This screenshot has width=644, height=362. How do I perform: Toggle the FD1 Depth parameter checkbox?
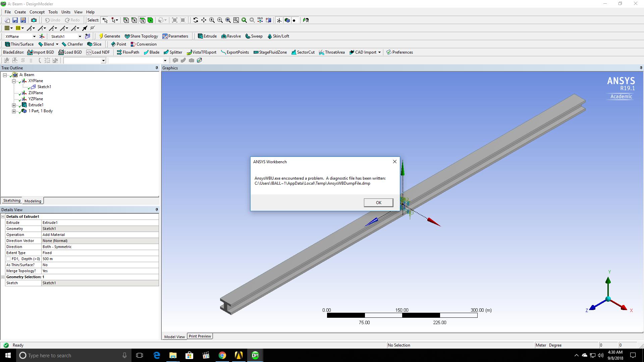pos(8,259)
